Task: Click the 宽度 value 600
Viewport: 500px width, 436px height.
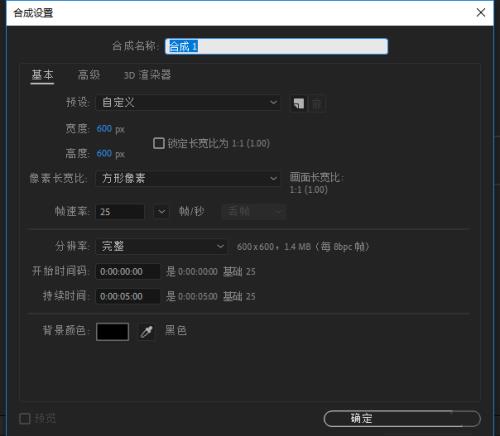Action: click(x=104, y=129)
